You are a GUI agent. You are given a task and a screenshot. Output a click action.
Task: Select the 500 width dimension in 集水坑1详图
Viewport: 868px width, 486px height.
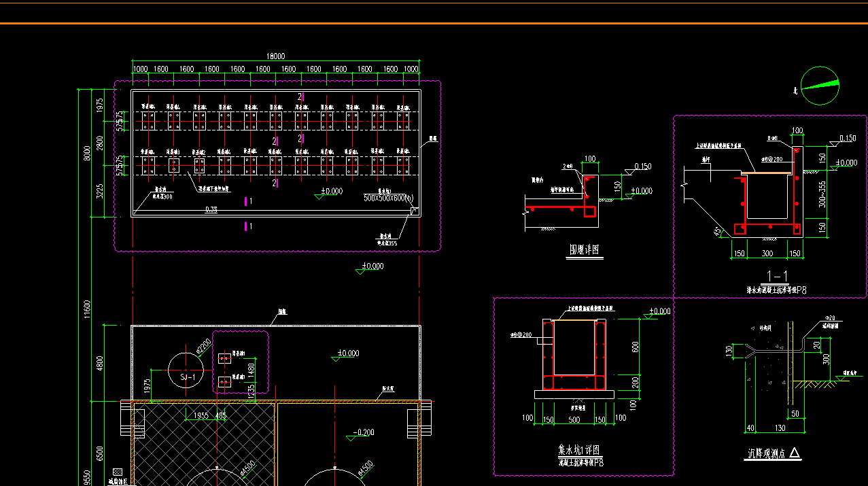point(574,420)
